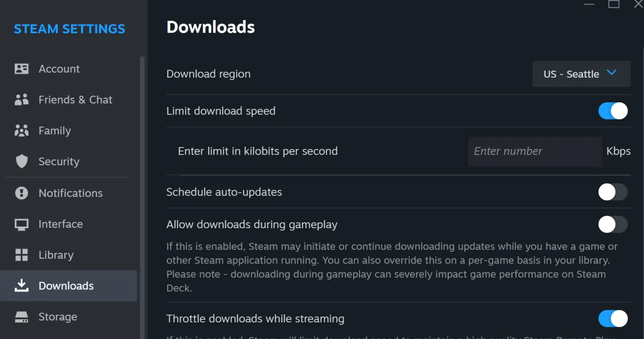Change the download server region
Screen dimensions: 644x339
click(x=581, y=74)
